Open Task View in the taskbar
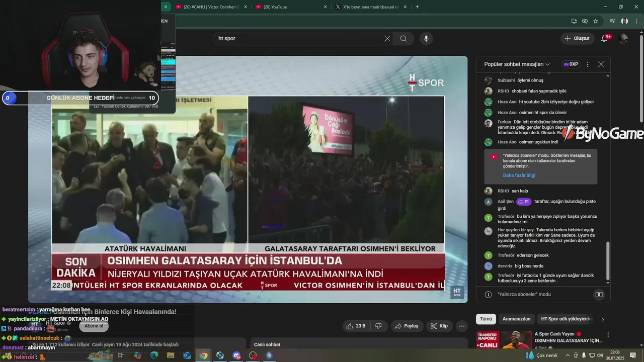 [x=121, y=355]
